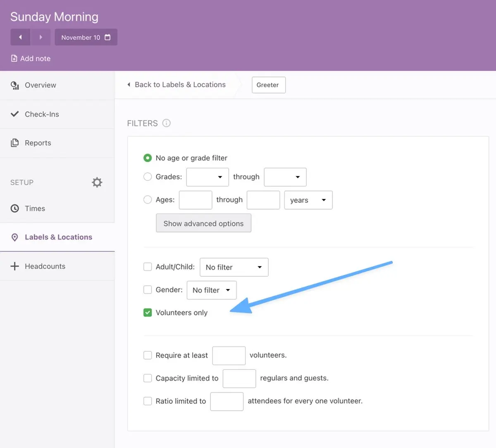Select the Ages radio button
Screen dimensions: 496x448
[148, 200]
